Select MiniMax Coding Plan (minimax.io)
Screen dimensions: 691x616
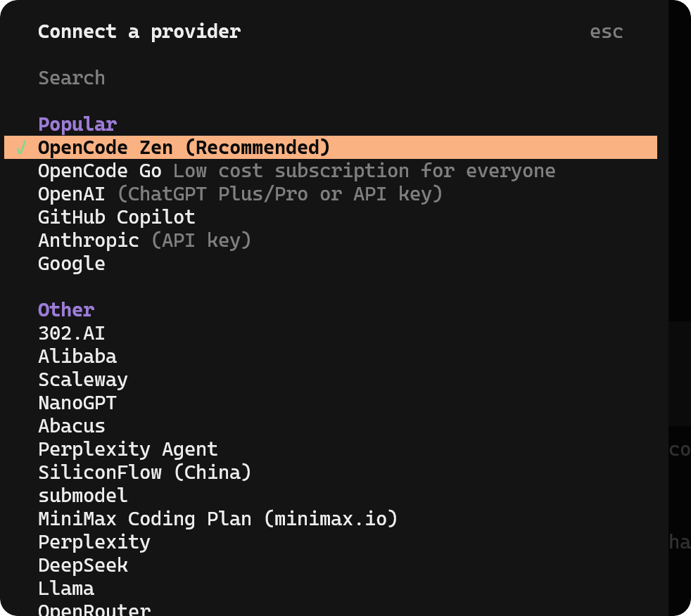(x=217, y=519)
